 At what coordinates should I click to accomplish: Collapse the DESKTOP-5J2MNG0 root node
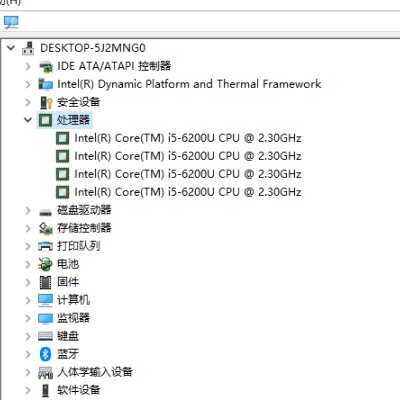11,48
